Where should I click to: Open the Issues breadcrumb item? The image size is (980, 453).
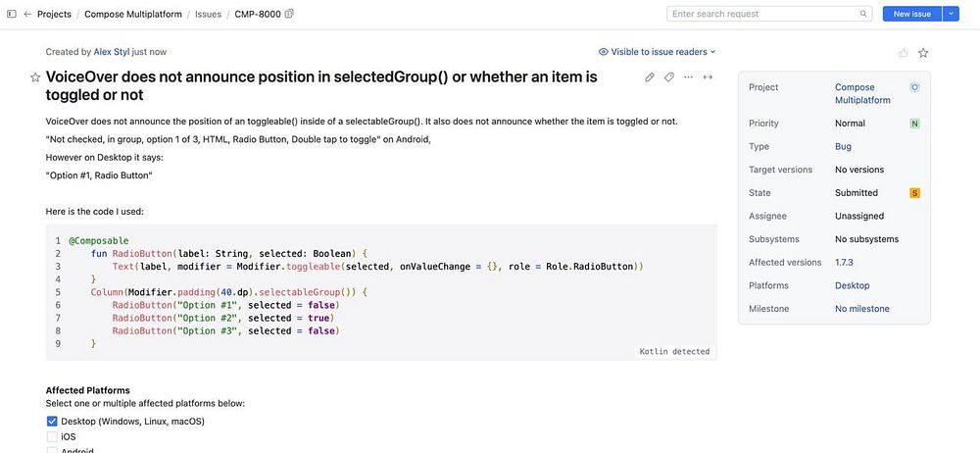[208, 15]
